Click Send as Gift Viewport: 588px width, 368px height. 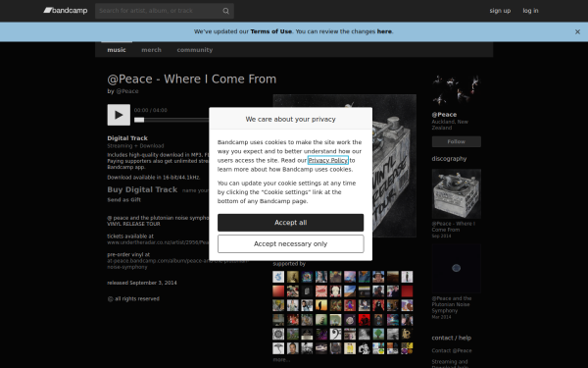point(124,200)
